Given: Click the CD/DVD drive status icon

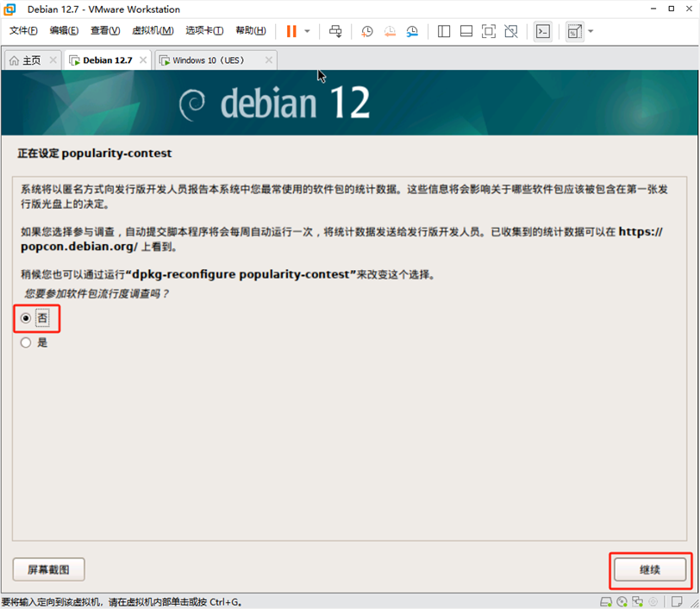Looking at the screenshot, I should (622, 602).
